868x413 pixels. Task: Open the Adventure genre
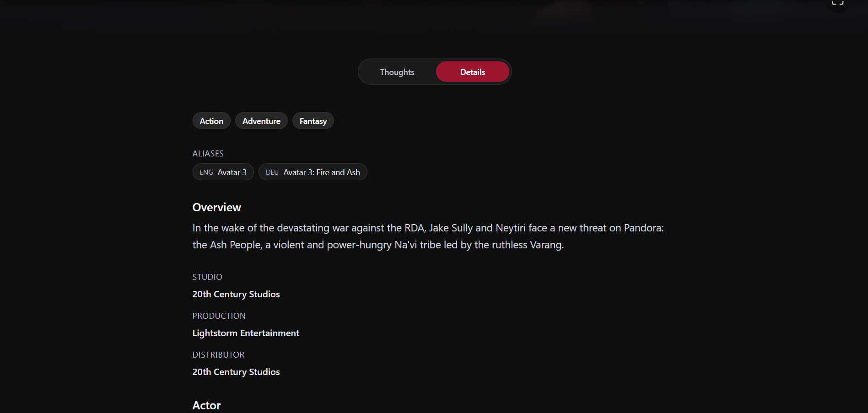click(261, 121)
